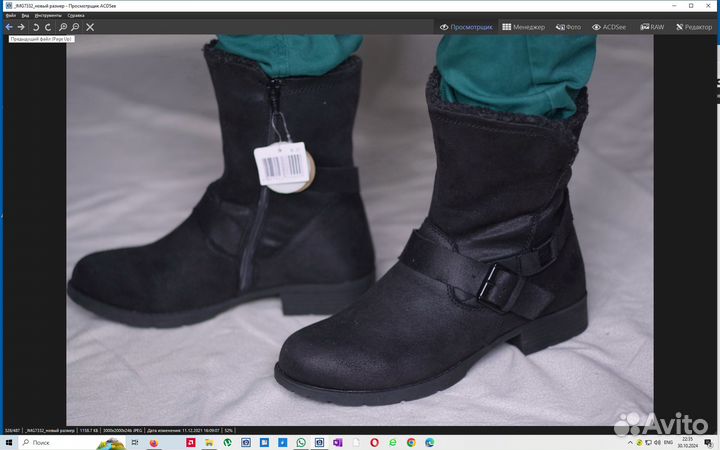Screen dimensions: 720x450
Task: Switch to the RAW mode tab
Action: (652, 27)
